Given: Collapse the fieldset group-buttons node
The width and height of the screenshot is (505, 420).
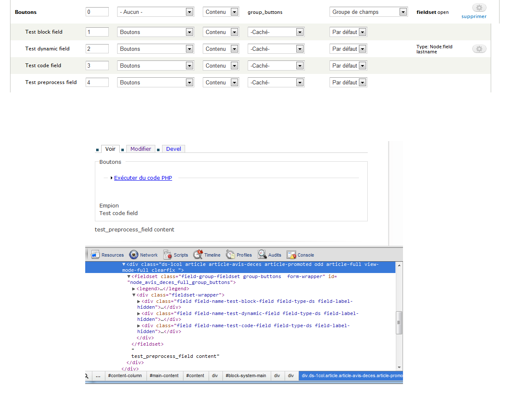Looking at the screenshot, I should pyautogui.click(x=129, y=276).
